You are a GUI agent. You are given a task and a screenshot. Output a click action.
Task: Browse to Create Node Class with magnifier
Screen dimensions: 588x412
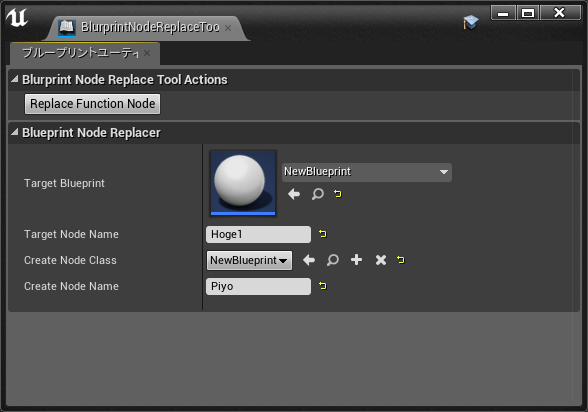pos(333,260)
